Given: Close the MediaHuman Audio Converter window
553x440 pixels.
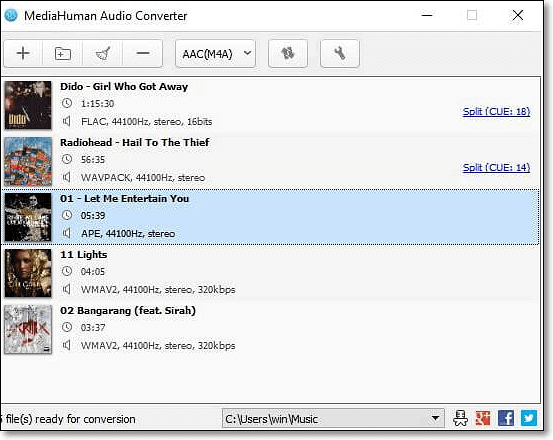Looking at the screenshot, I should (x=518, y=15).
